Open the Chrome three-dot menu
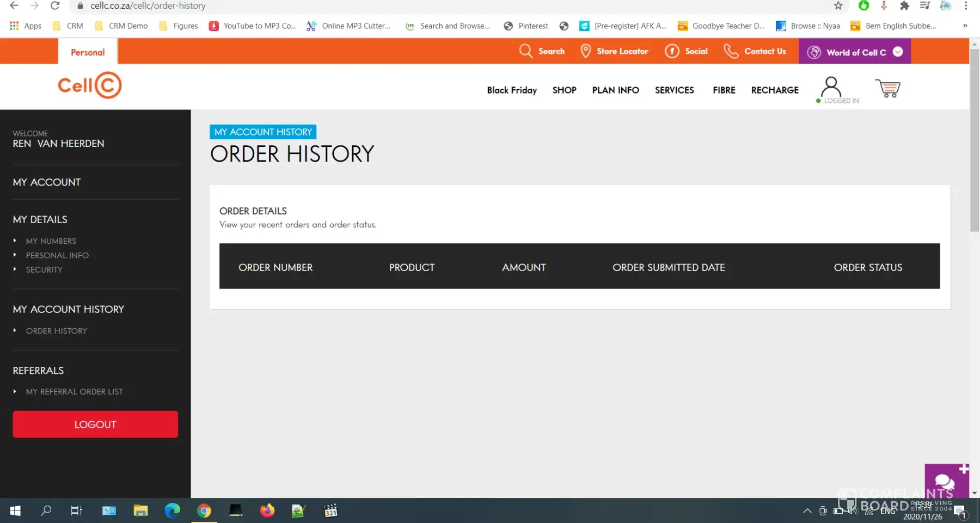Image resolution: width=980 pixels, height=523 pixels. coord(966,5)
